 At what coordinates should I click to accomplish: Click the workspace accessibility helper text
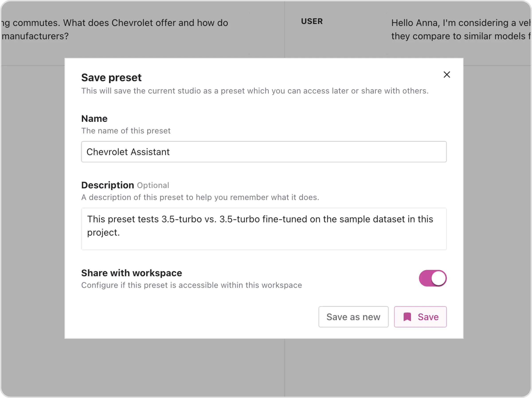click(x=192, y=285)
